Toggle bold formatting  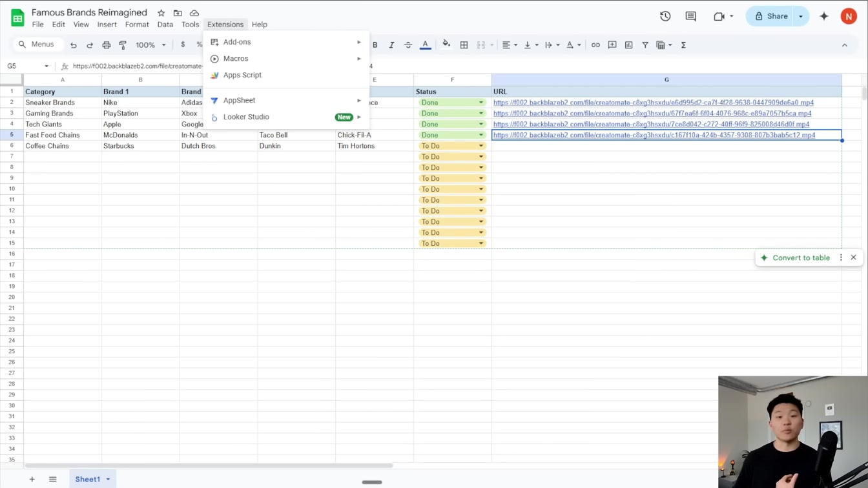[x=375, y=45]
